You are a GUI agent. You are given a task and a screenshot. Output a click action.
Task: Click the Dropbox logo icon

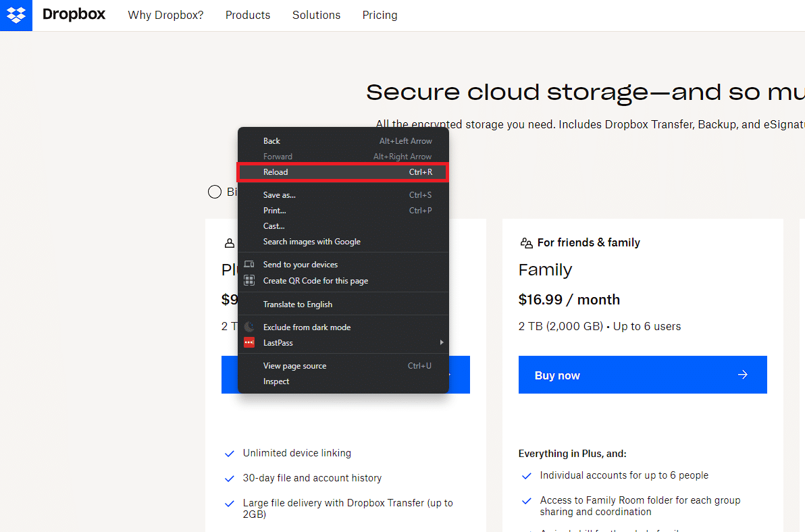(16, 16)
